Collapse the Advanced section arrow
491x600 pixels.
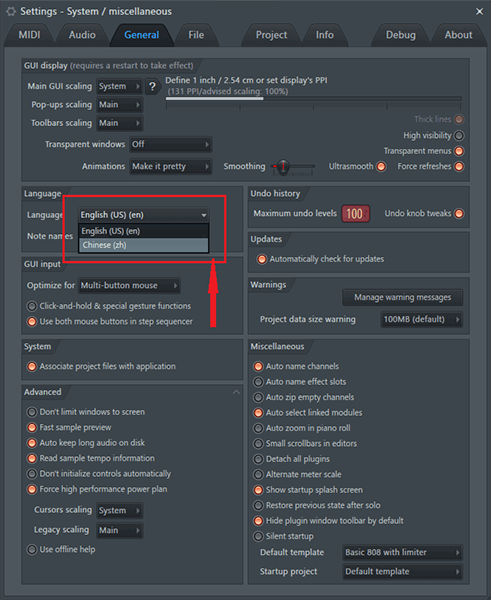236,392
